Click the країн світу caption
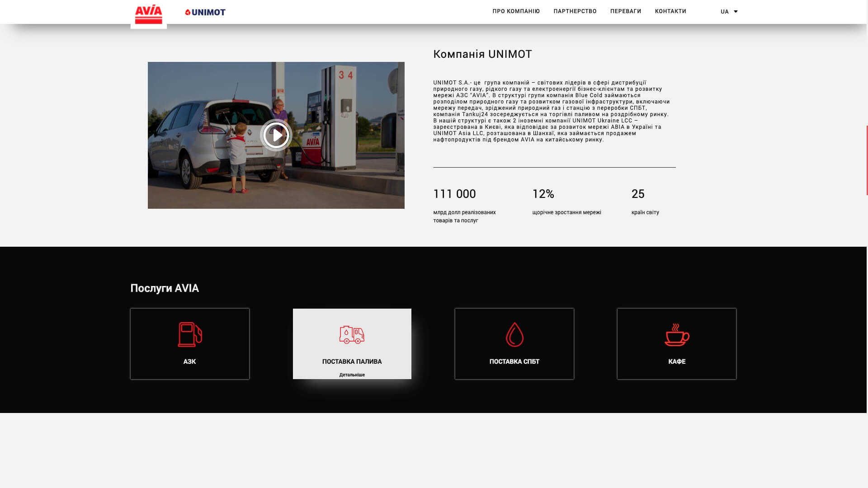Screen dimensions: 868x488 click(x=645, y=212)
